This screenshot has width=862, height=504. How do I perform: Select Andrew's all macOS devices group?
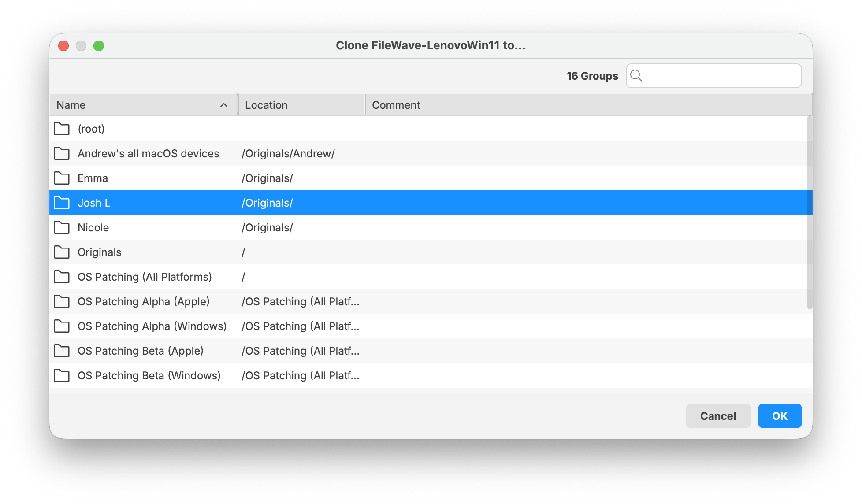click(431, 153)
